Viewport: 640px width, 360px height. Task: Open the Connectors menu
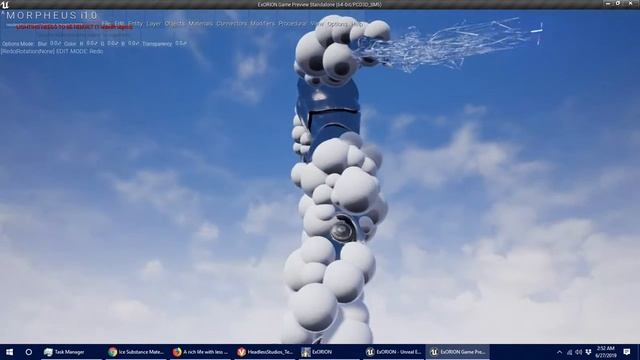tap(231, 24)
